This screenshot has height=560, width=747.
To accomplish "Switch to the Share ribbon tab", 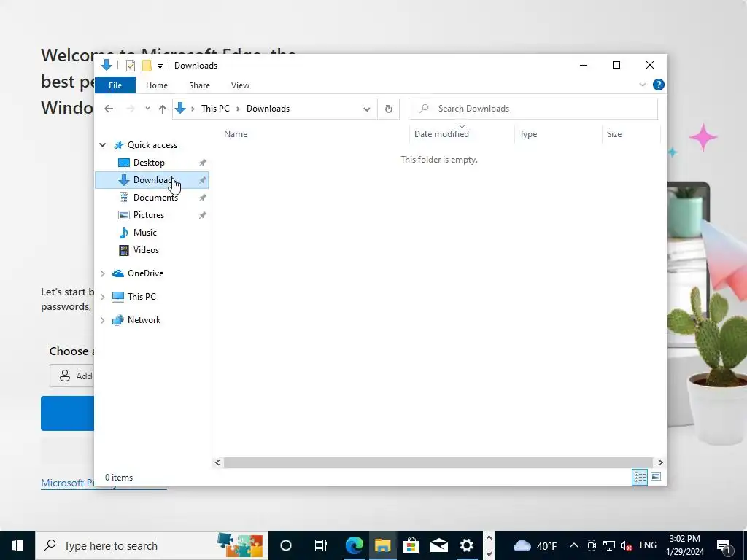I will coord(199,85).
